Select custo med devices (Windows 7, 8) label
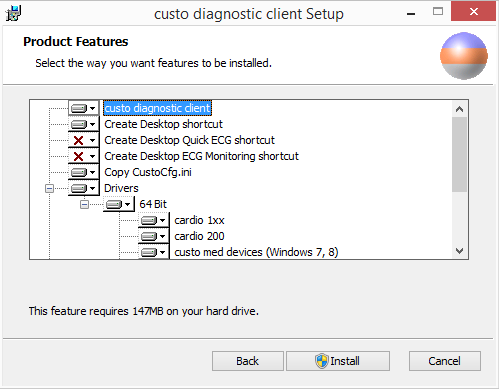Viewport: 499px width, 389px height. coord(256,252)
